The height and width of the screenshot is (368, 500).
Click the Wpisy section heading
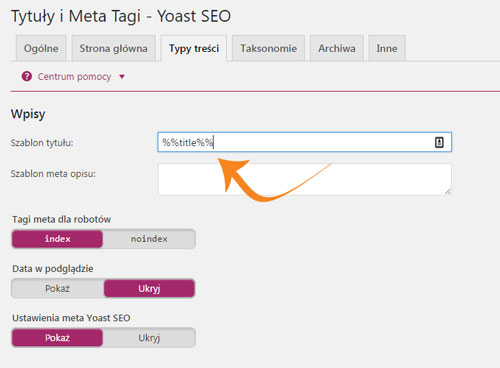[28, 114]
